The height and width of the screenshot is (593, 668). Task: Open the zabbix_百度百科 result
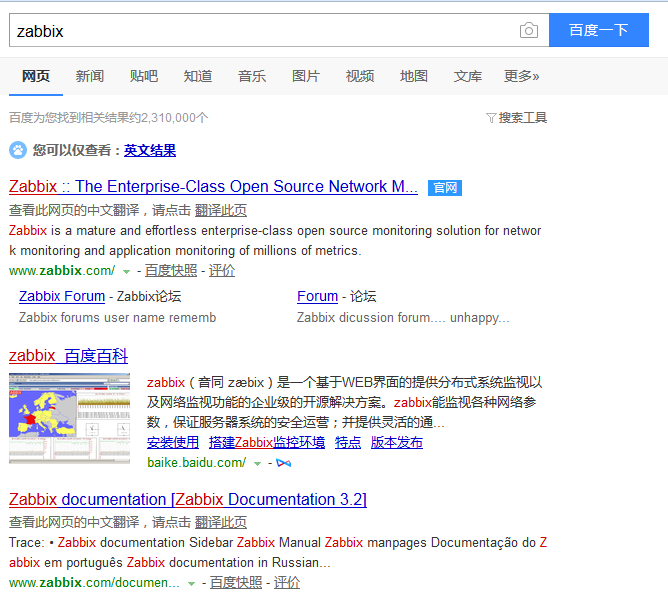pos(68,356)
